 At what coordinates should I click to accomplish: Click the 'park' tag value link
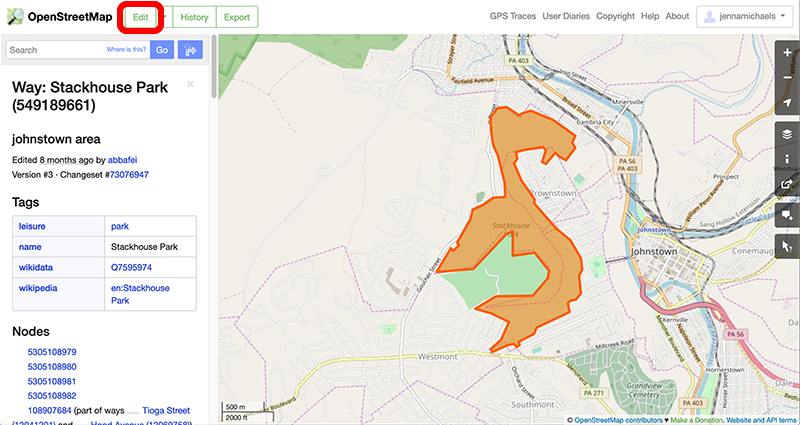[x=120, y=226]
